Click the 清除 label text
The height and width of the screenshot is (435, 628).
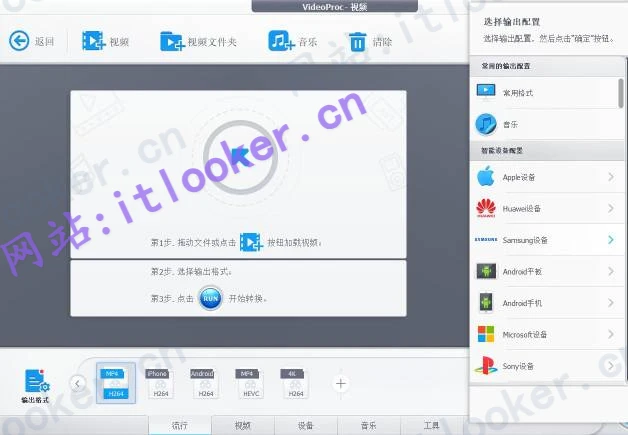(382, 42)
